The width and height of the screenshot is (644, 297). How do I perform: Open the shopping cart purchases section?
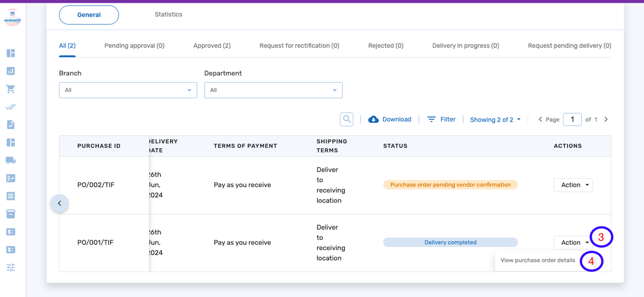tap(10, 89)
